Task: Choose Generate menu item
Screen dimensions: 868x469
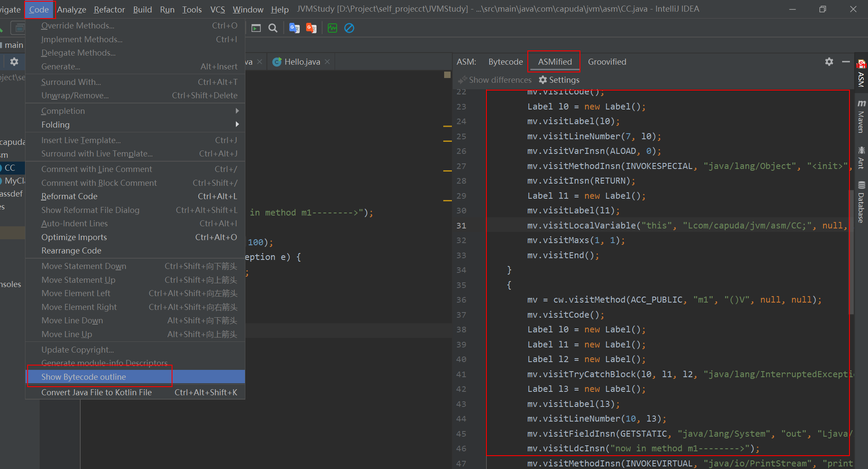Action: 135,66
